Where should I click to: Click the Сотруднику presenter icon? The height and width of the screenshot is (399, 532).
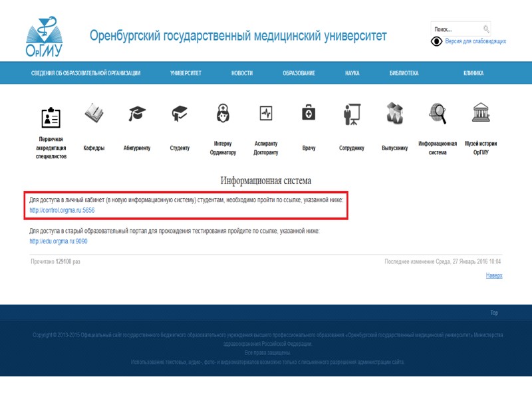tap(352, 114)
